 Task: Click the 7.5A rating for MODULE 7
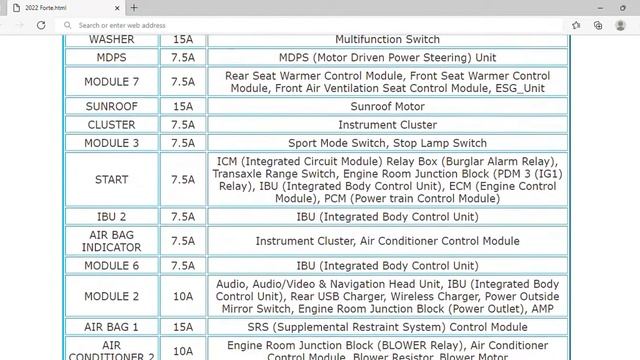[183, 82]
